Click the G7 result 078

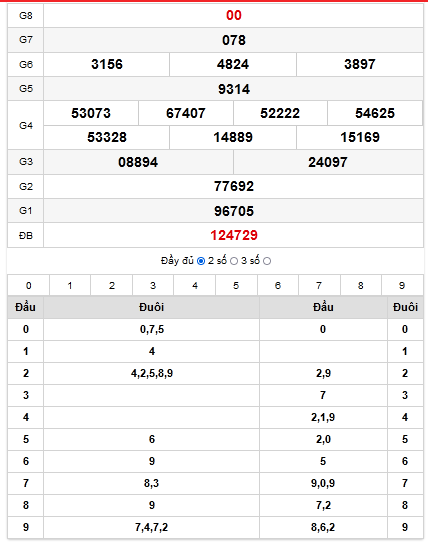(234, 40)
